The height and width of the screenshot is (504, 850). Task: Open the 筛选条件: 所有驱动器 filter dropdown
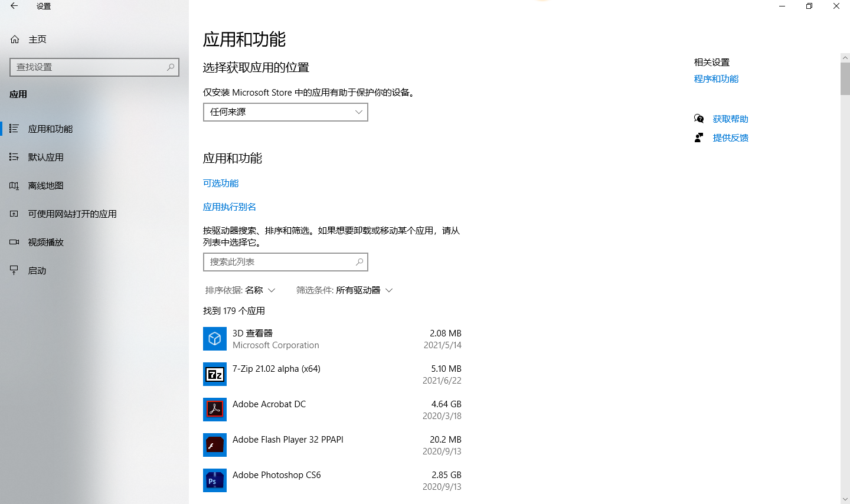345,290
